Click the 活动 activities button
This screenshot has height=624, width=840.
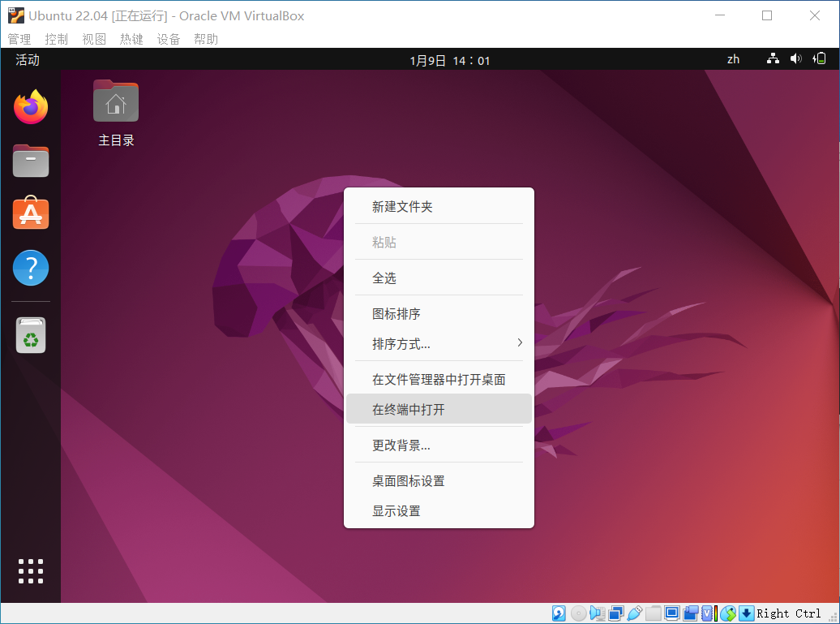point(28,59)
